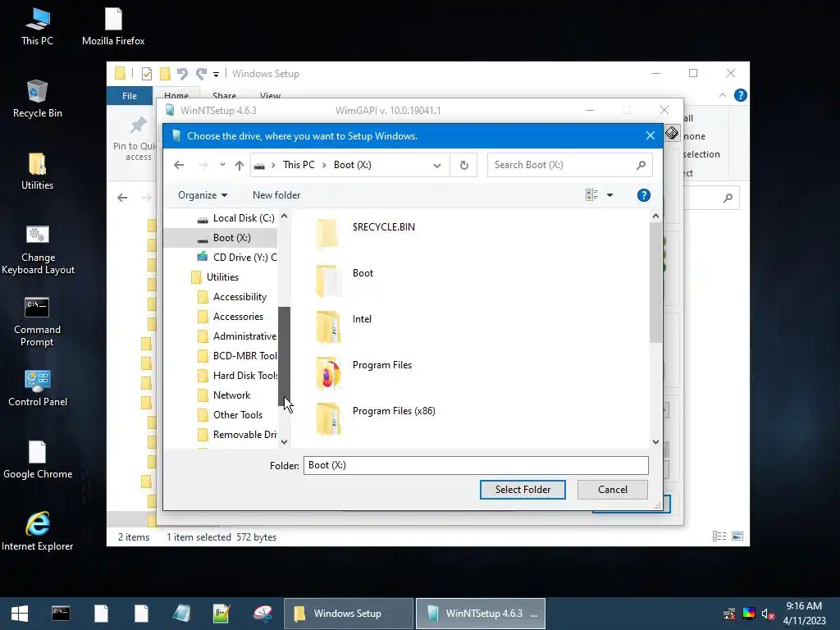The height and width of the screenshot is (630, 840).
Task: Click the Cancel button
Action: click(x=612, y=490)
